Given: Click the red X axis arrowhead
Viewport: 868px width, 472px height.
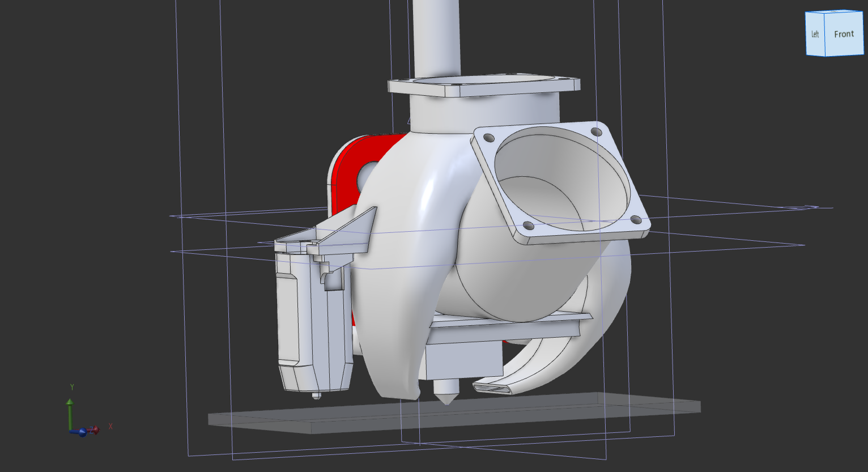Looking at the screenshot, I should click(95, 430).
